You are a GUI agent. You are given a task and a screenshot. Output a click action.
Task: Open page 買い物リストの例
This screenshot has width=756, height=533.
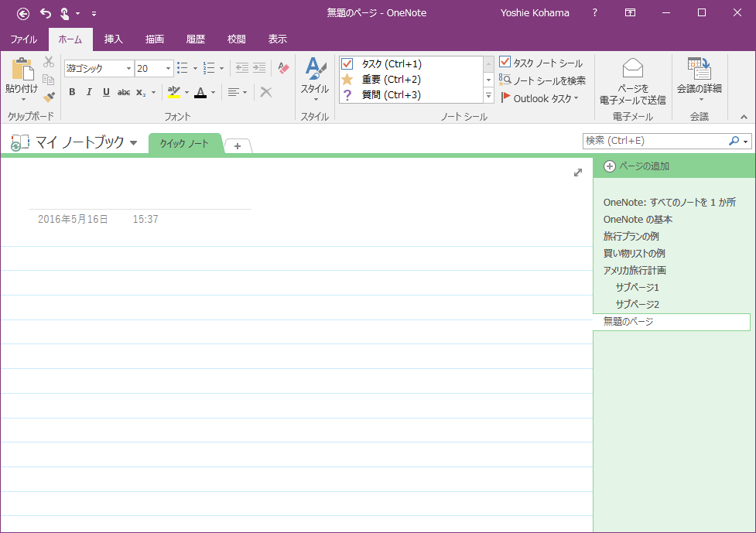(x=634, y=253)
